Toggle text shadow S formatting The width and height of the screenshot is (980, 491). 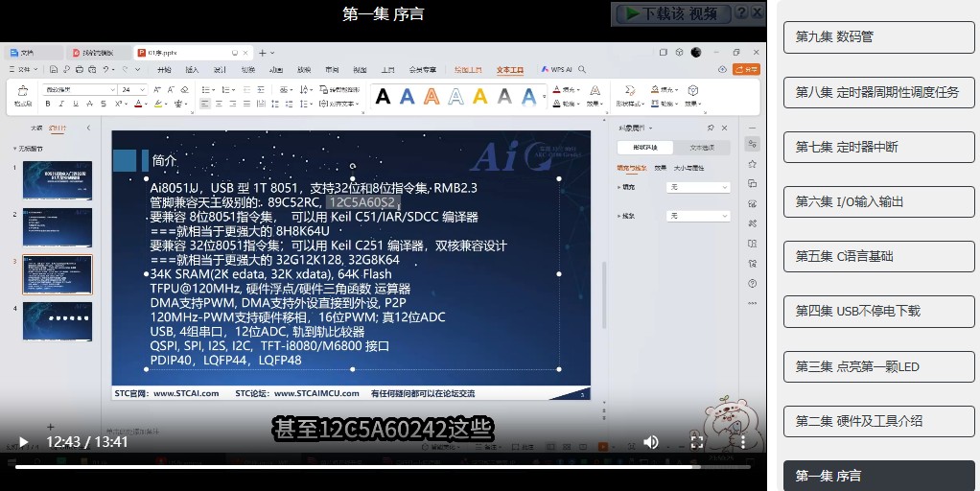pyautogui.click(x=104, y=104)
